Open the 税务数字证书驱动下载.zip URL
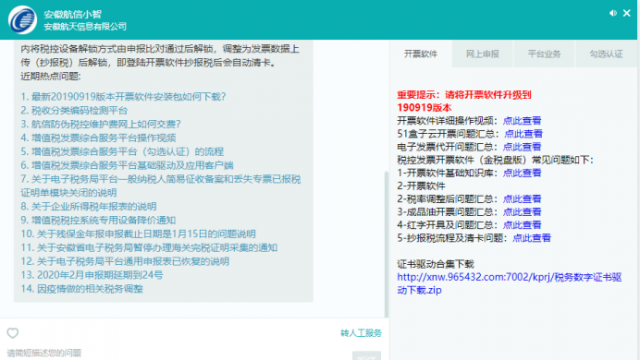 (x=509, y=284)
